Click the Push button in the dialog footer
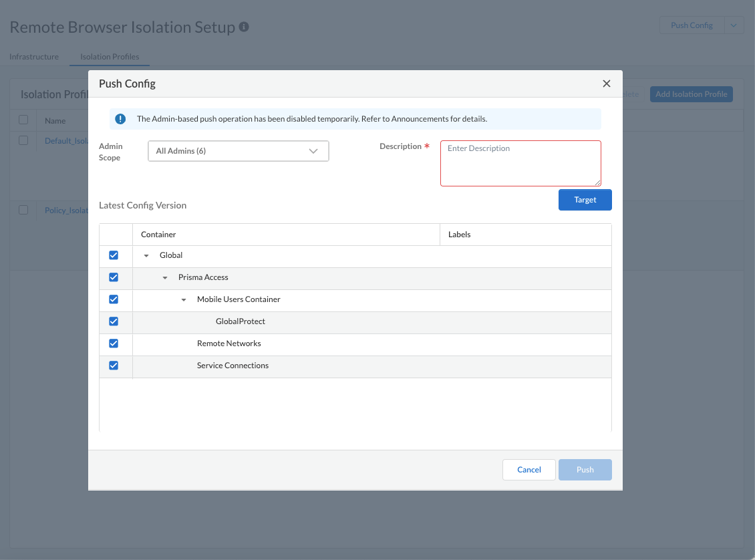 pyautogui.click(x=585, y=470)
